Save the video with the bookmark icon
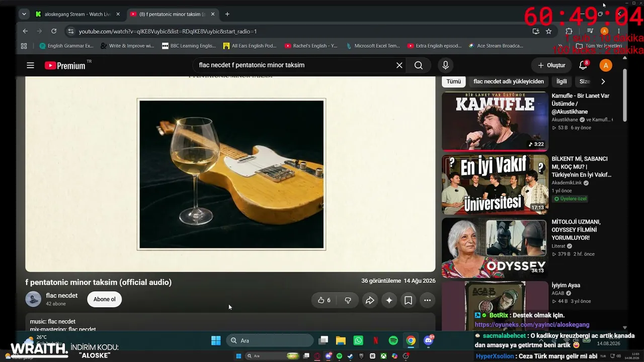Screen dimensions: 644x362 point(408,300)
